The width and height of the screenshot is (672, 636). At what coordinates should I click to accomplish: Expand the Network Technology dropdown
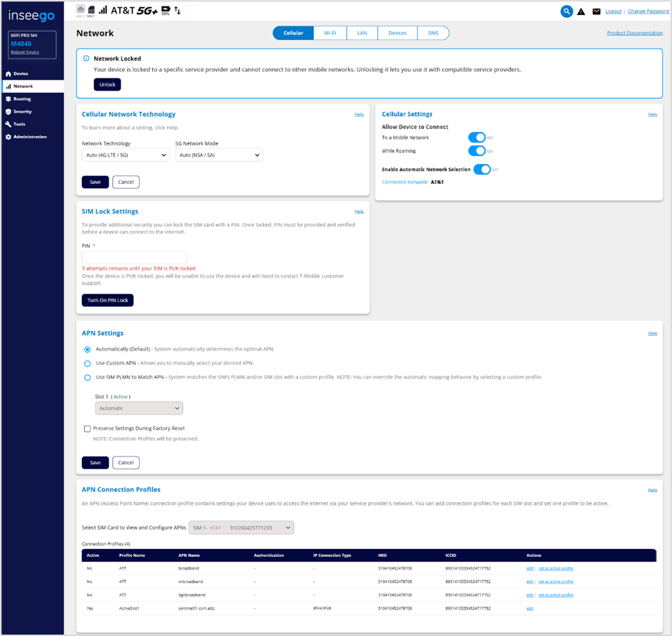coord(125,155)
